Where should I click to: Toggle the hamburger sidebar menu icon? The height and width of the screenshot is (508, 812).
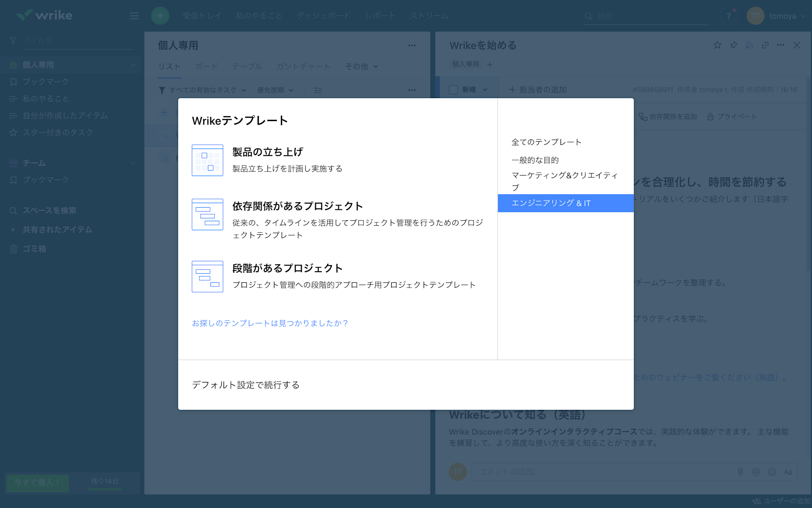tap(134, 16)
